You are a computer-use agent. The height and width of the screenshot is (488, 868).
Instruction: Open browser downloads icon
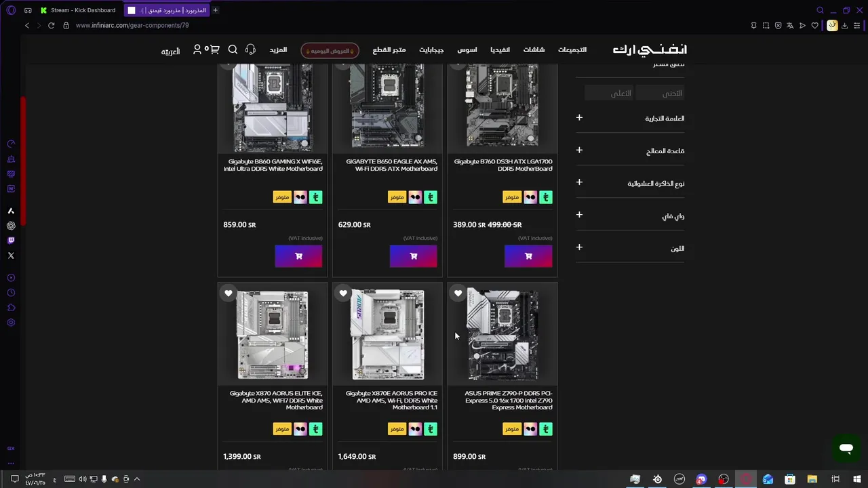[x=844, y=25]
